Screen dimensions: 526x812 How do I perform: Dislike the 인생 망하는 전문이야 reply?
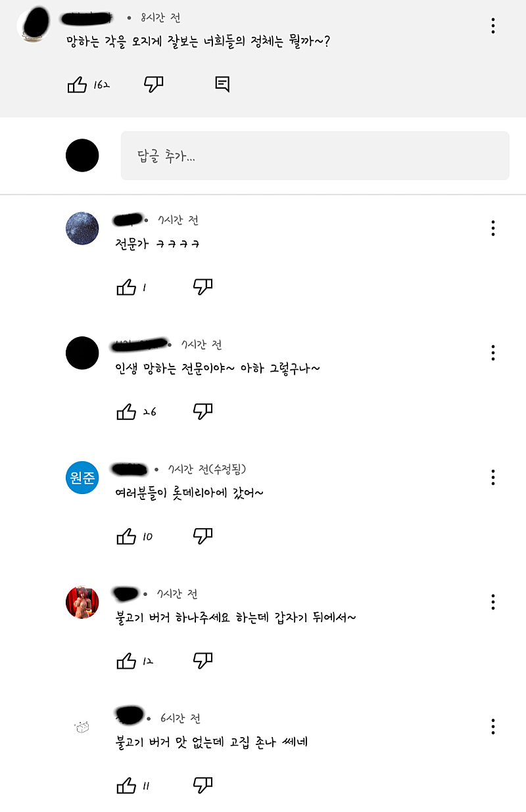click(x=203, y=412)
